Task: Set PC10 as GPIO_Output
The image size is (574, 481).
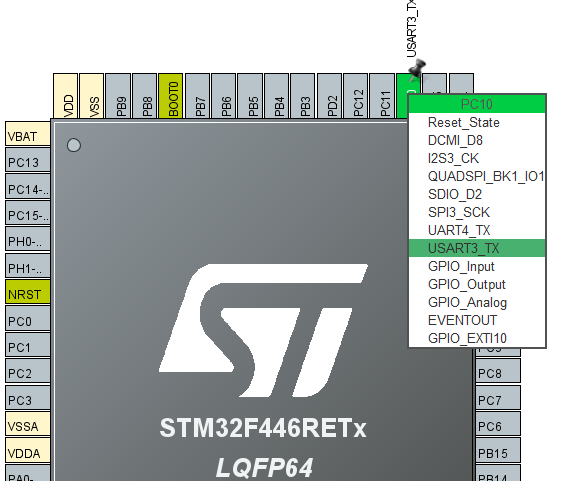Action: click(x=477, y=284)
